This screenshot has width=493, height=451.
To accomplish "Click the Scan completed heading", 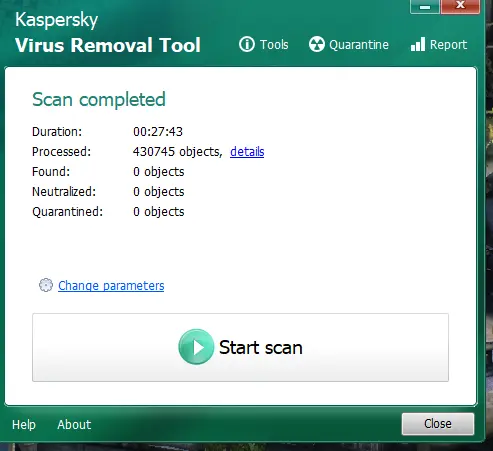I will point(99,99).
